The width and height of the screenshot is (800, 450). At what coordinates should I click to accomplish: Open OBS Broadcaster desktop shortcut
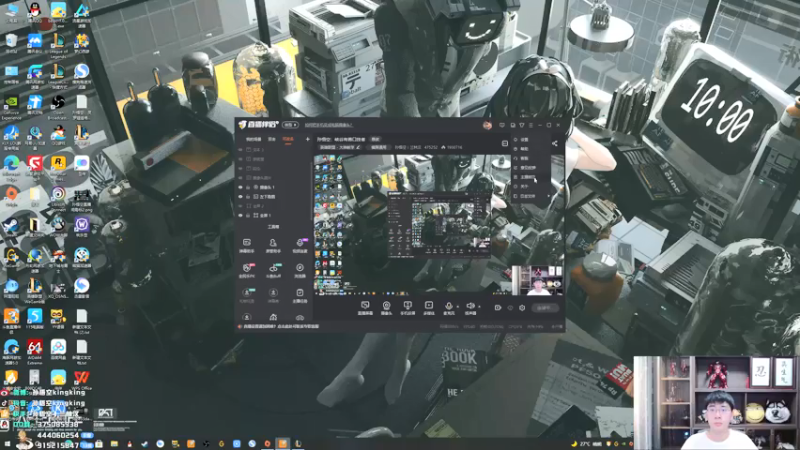coord(58,108)
